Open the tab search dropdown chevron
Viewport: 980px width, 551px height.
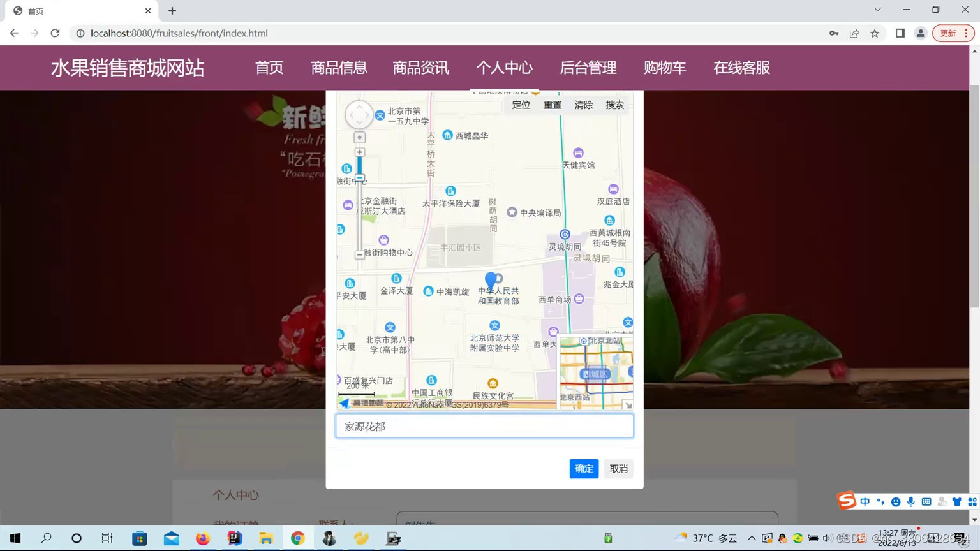pos(877,10)
